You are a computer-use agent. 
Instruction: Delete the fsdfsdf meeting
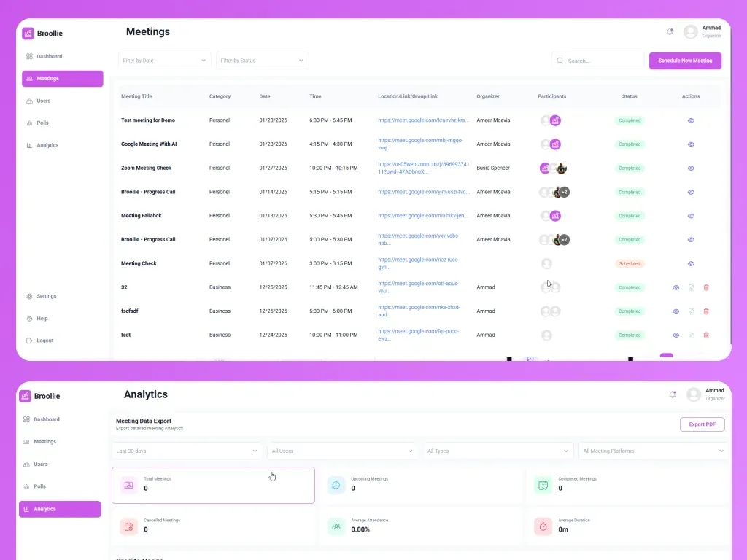(x=706, y=311)
